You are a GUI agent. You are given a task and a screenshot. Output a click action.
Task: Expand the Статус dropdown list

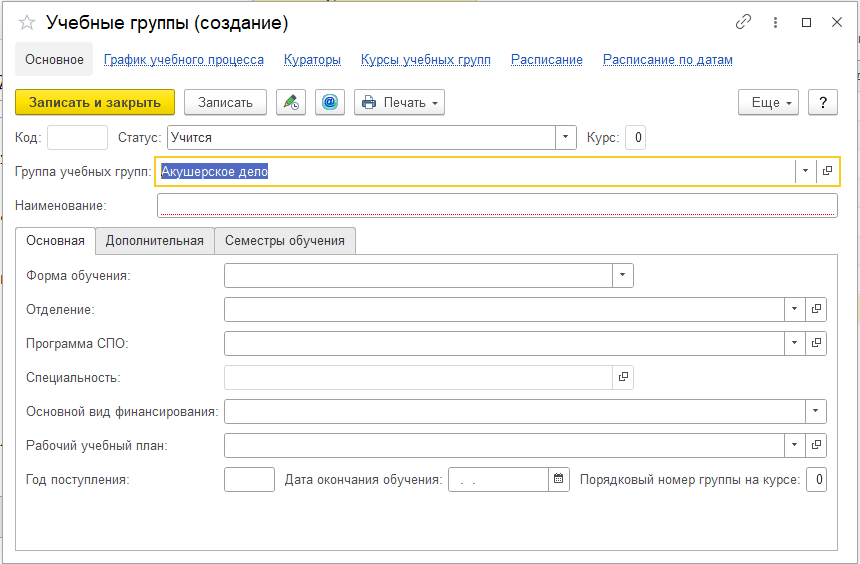(x=566, y=137)
